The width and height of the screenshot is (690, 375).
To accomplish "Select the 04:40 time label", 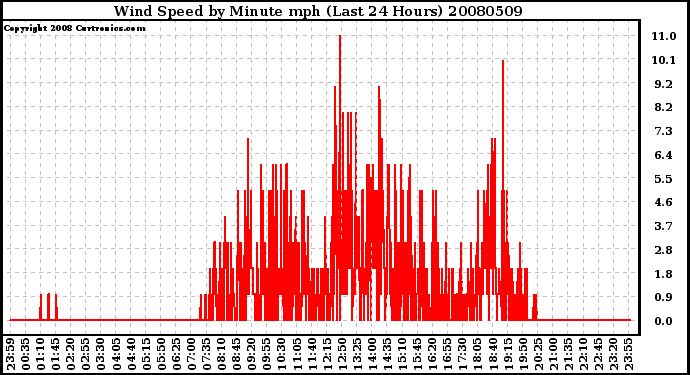I will click(x=131, y=354).
